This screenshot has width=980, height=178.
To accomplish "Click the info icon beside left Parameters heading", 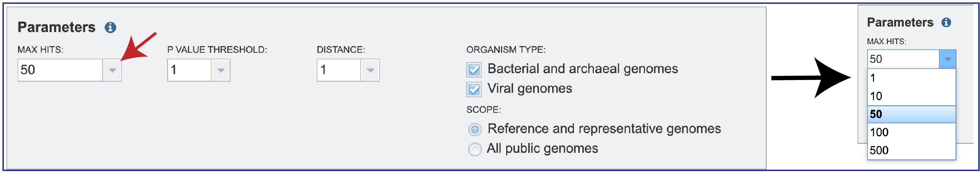I will point(110,27).
